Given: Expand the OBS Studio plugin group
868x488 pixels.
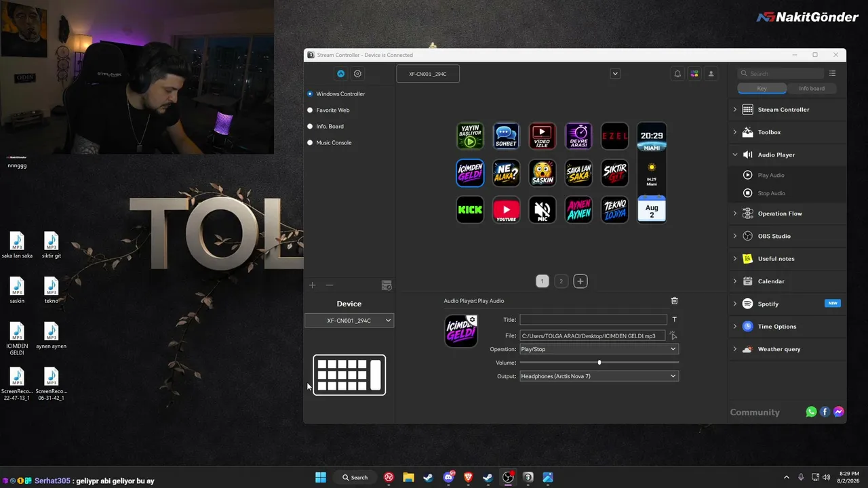Looking at the screenshot, I should tap(734, 236).
